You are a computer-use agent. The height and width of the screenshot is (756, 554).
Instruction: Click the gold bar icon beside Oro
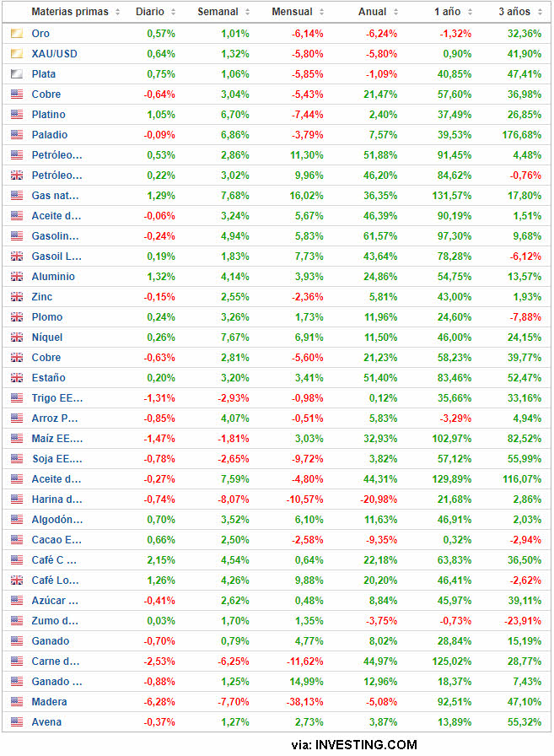point(17,34)
